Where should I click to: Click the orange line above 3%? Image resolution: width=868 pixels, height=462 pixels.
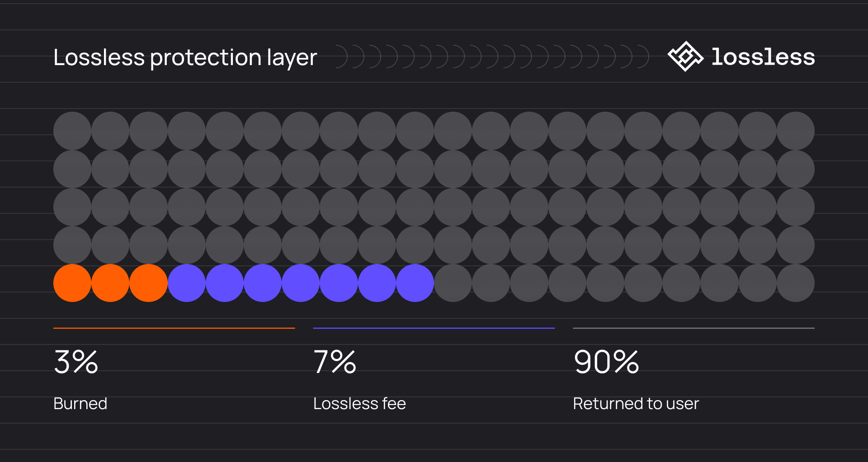point(174,328)
